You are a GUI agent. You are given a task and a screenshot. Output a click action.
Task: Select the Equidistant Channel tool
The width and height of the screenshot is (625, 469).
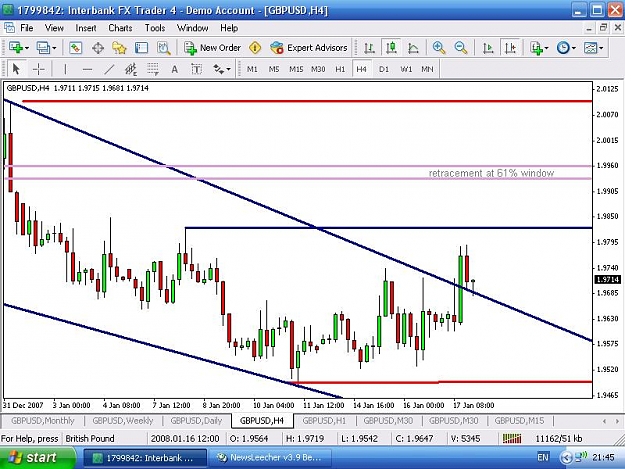131,69
